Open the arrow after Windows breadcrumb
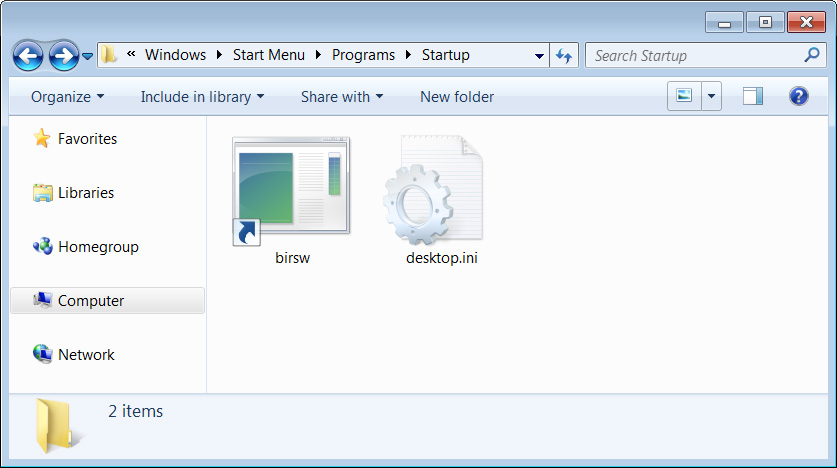Viewport: 837px width, 468px height. point(219,55)
